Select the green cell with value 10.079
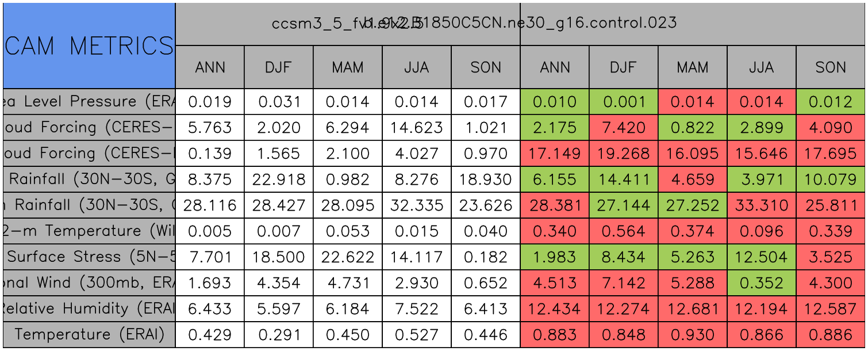The image size is (868, 351). tap(831, 180)
